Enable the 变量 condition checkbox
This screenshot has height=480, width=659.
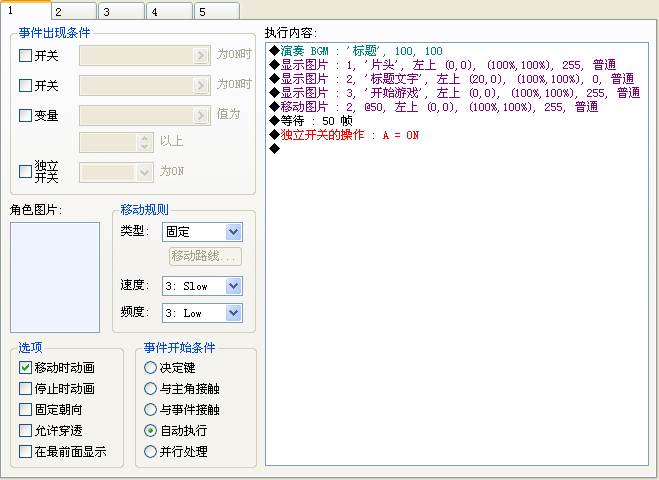(x=25, y=115)
